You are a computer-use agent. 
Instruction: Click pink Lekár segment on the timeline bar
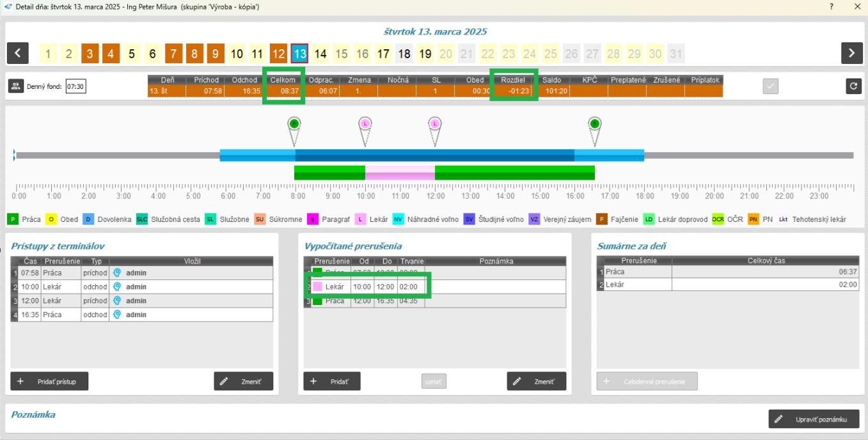click(400, 172)
